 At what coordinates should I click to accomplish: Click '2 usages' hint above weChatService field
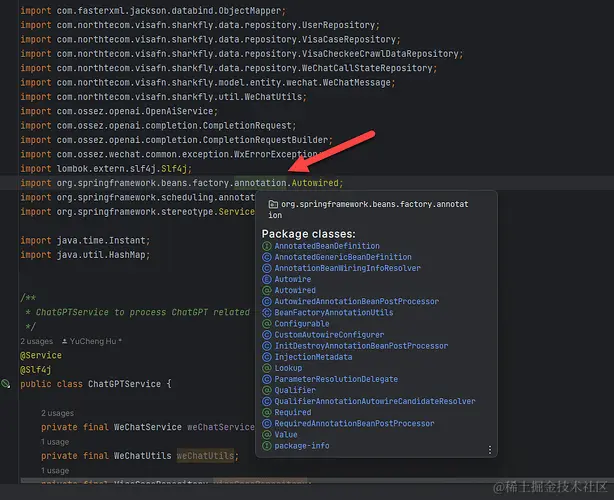[57, 413]
